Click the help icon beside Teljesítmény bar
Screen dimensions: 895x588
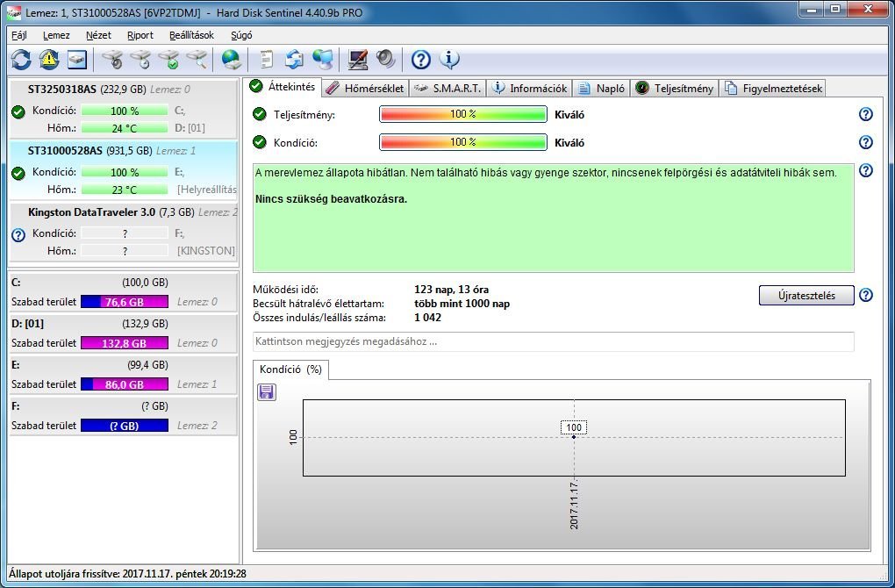pyautogui.click(x=866, y=114)
